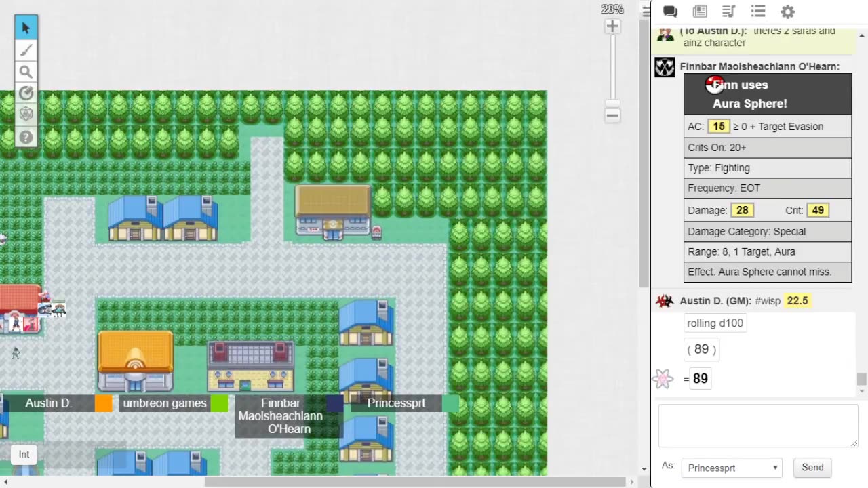The width and height of the screenshot is (868, 488).
Task: Click the d100 roll total 89
Action: (700, 378)
